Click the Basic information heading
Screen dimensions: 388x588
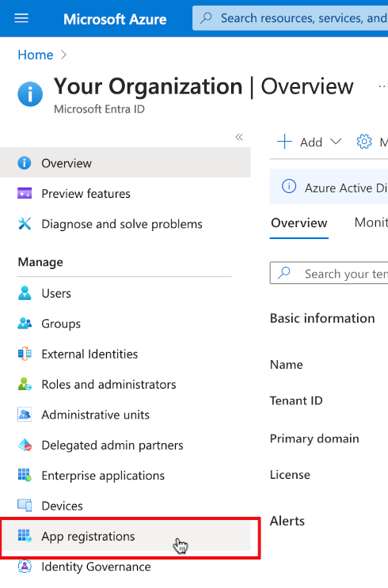click(x=322, y=318)
